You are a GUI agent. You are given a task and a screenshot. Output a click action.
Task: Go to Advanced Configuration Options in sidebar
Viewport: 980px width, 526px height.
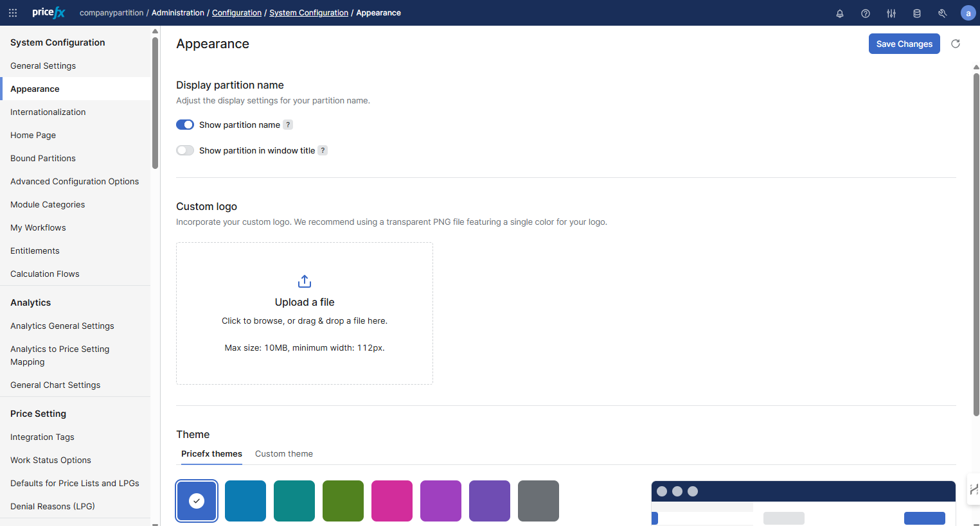(75, 181)
